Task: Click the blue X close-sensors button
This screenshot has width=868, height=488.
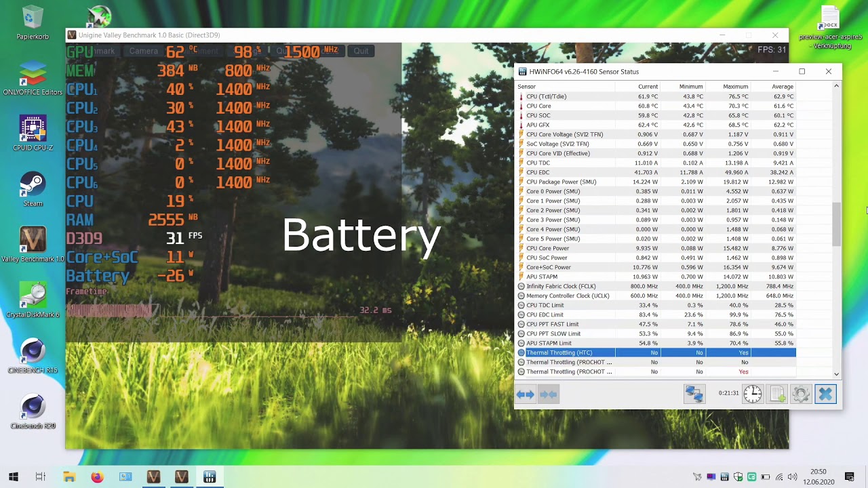Action: click(825, 394)
